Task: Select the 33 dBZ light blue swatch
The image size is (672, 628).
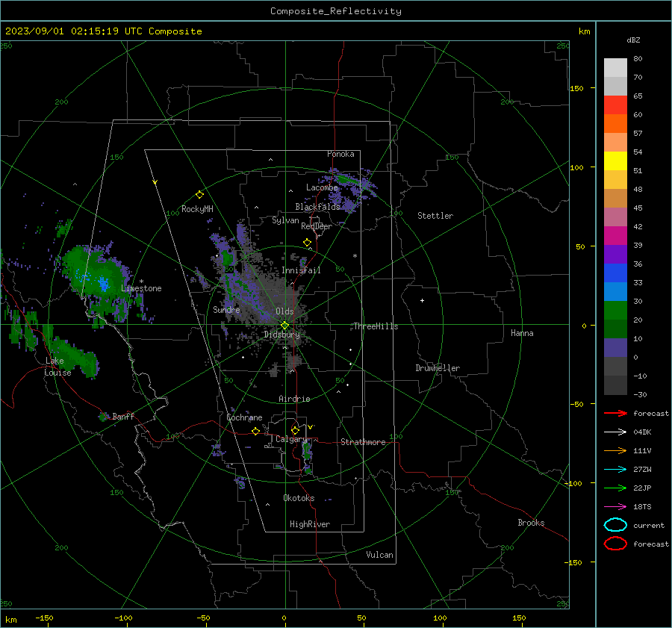Action: coord(615,291)
